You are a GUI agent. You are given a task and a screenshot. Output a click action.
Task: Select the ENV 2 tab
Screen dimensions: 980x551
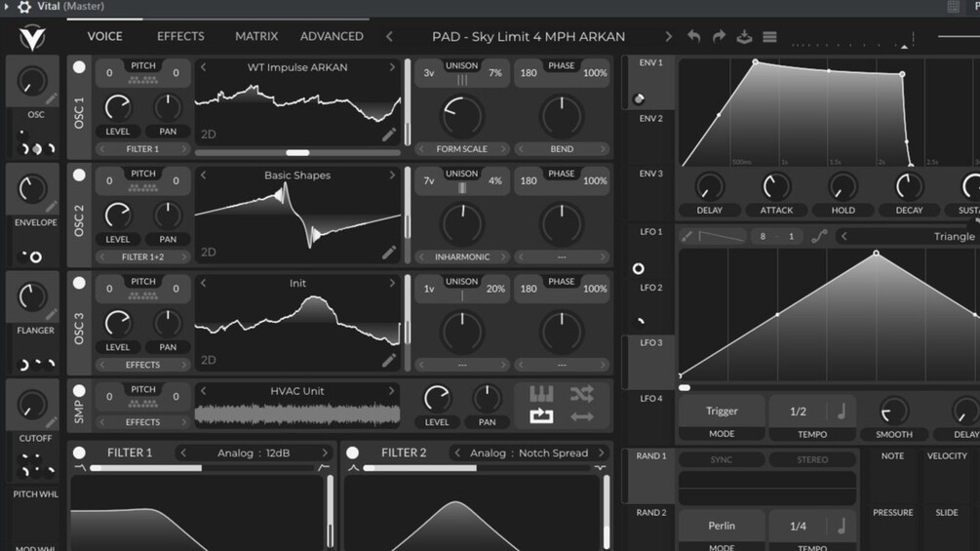(x=650, y=118)
